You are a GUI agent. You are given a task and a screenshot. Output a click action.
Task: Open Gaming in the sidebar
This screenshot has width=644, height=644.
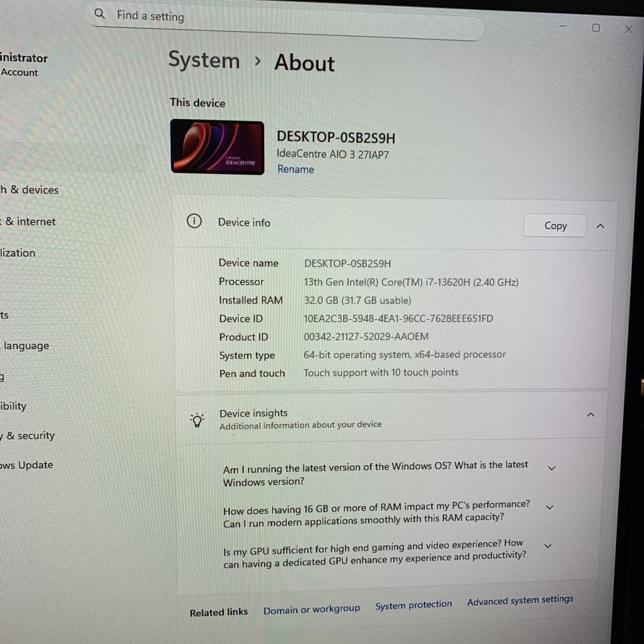click(2, 377)
